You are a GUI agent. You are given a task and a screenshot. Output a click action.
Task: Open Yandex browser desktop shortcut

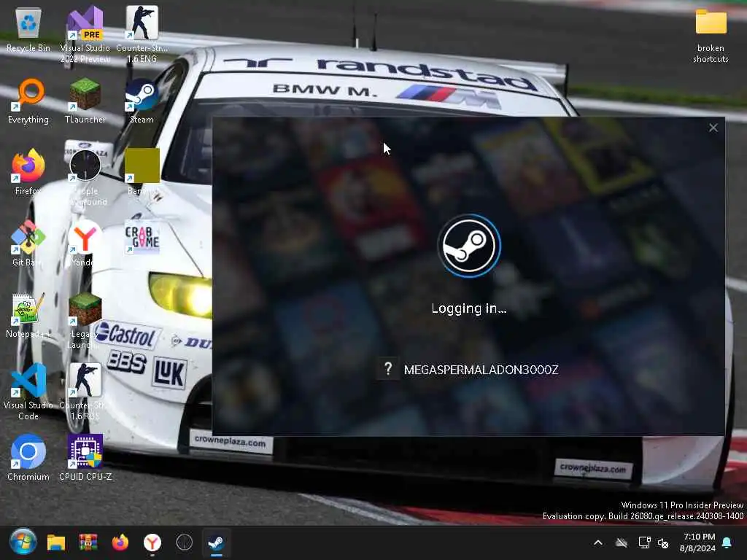point(85,244)
